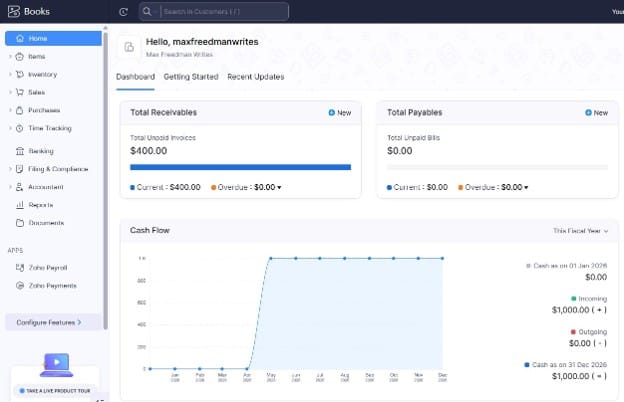Click payables Current $0.00 amount
The width and height of the screenshot is (624, 402).
437,187
